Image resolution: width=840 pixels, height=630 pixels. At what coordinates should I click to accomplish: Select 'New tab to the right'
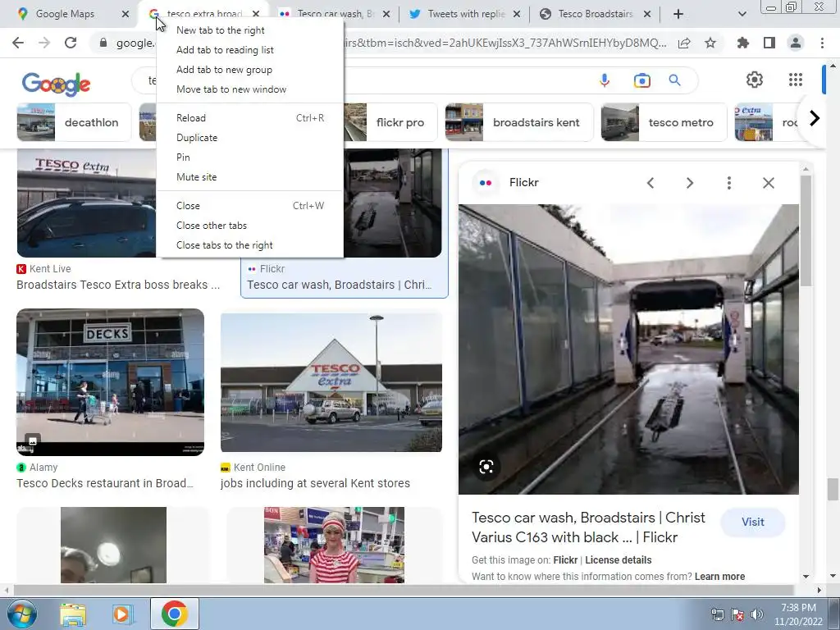tap(250, 30)
